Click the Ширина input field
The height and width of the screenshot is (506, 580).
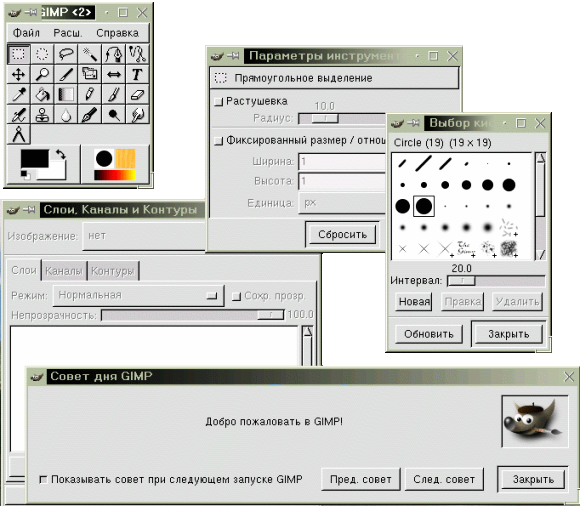pos(342,162)
